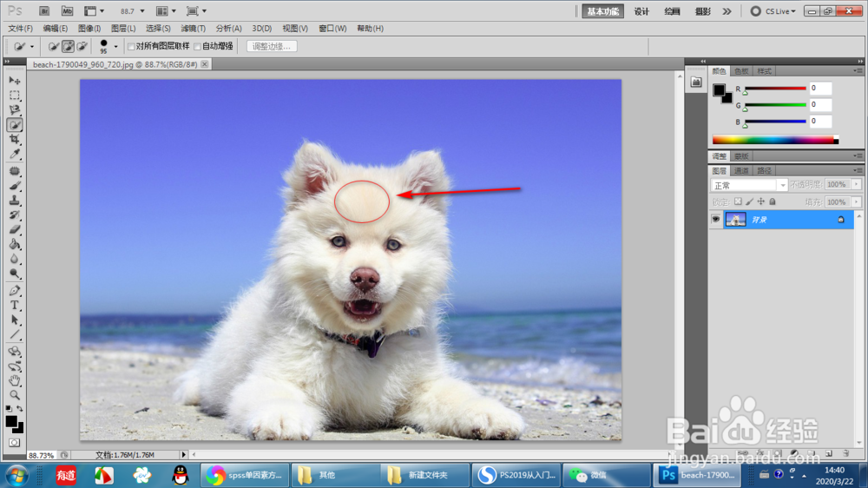Image resolution: width=868 pixels, height=488 pixels.
Task: Switch to the 色板 swatches tab
Action: (741, 71)
